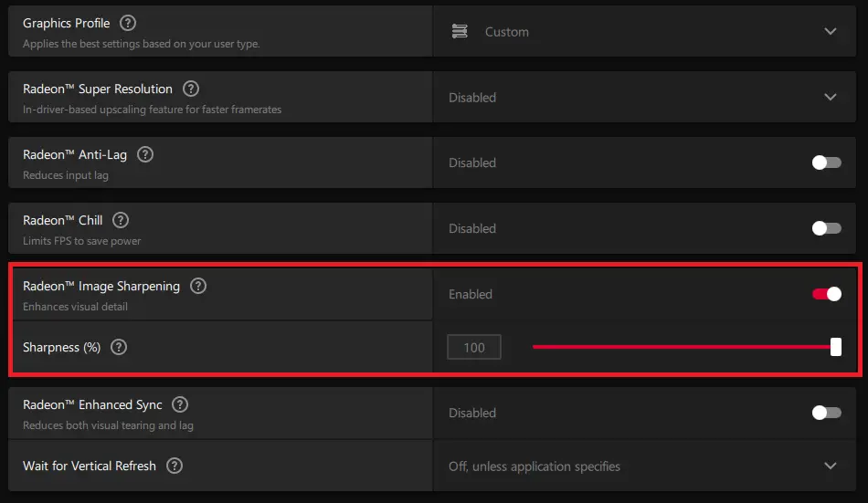The width and height of the screenshot is (868, 503).
Task: Click the Radeon Anti-Lag label
Action: tap(75, 155)
